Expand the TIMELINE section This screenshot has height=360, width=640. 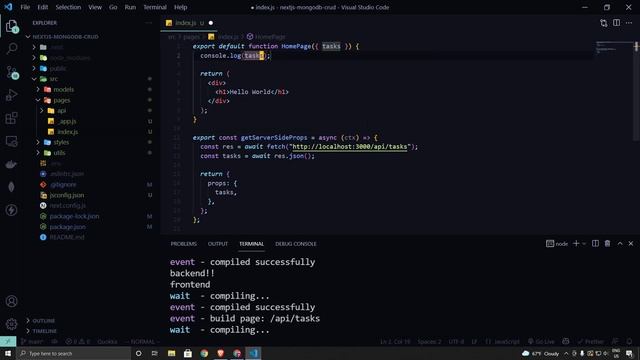coord(44,331)
